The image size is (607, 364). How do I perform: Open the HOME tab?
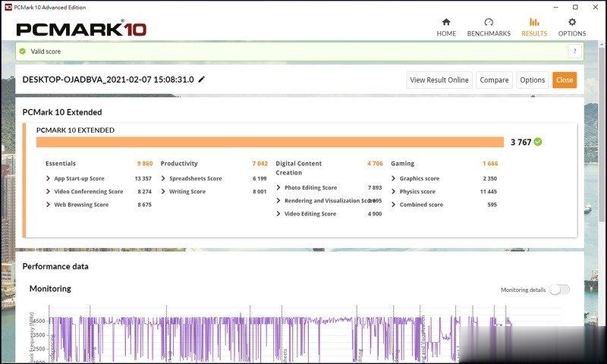[446, 27]
